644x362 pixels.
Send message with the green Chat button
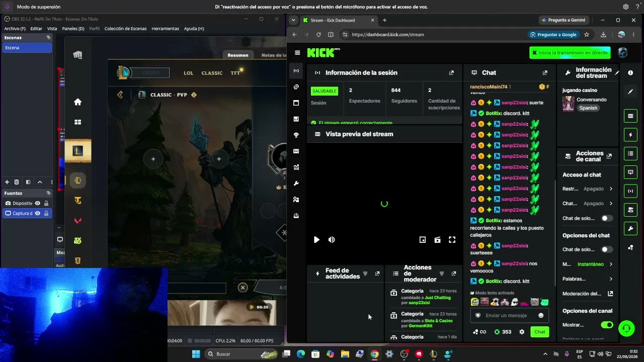click(x=539, y=332)
